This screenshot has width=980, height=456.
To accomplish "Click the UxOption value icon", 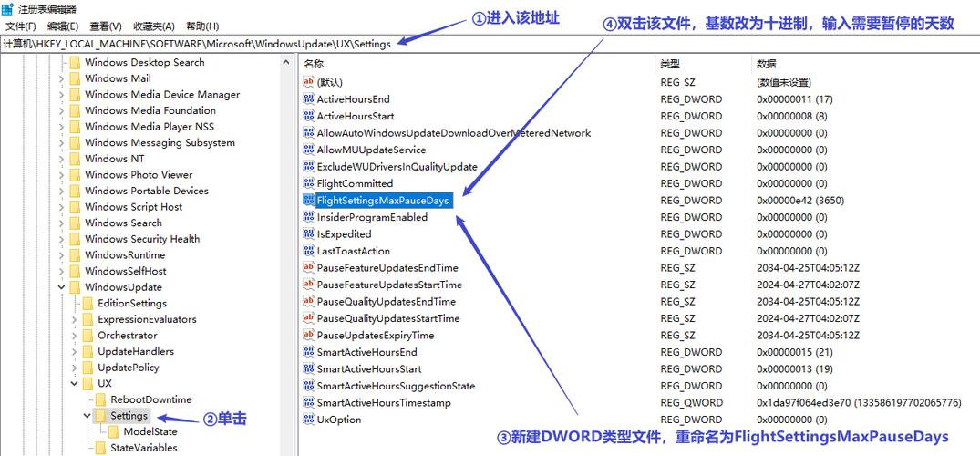I will (x=308, y=420).
